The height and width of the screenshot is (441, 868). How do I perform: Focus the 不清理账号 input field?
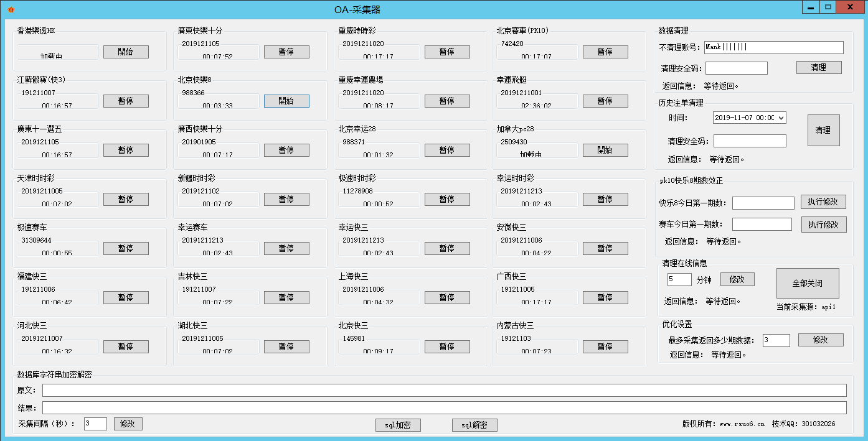click(x=773, y=47)
